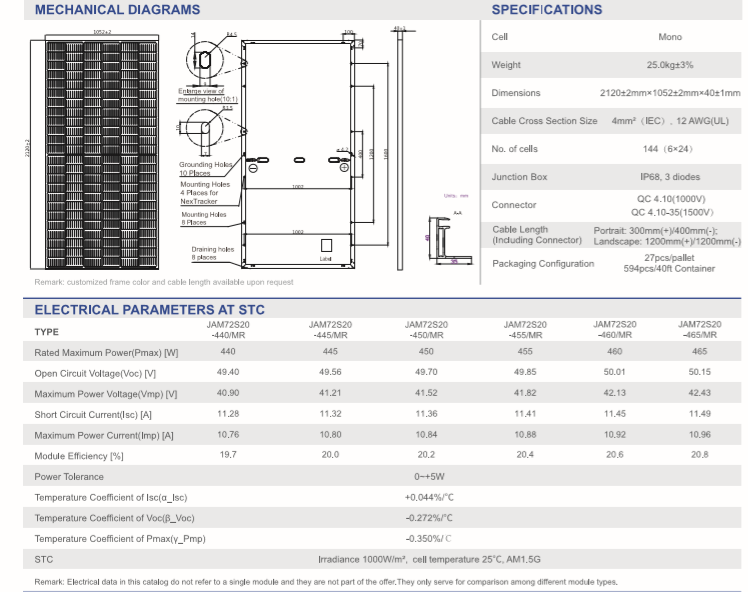Click the '27pcs/pallet' packaging value
This screenshot has height=592, width=748.
coord(669,258)
